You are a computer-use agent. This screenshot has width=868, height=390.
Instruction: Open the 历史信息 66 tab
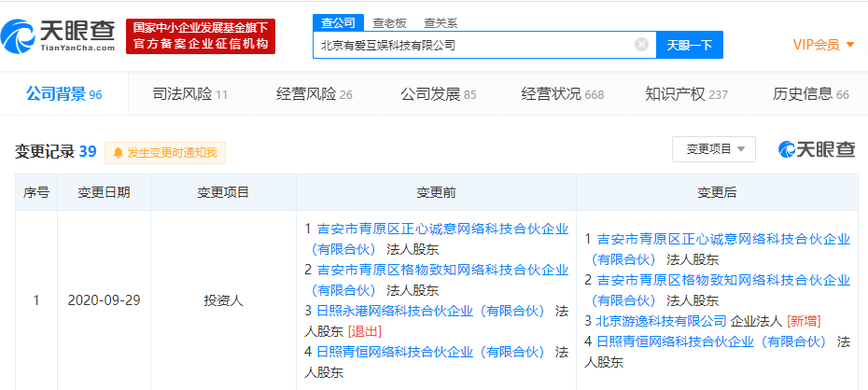click(811, 94)
